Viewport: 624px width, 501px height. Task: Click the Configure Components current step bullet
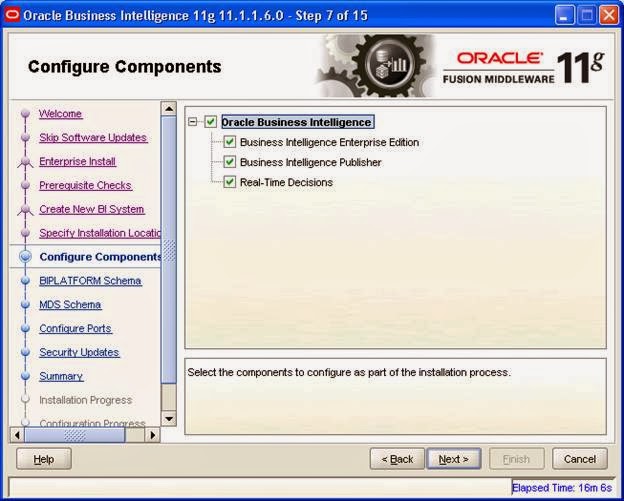[25, 257]
